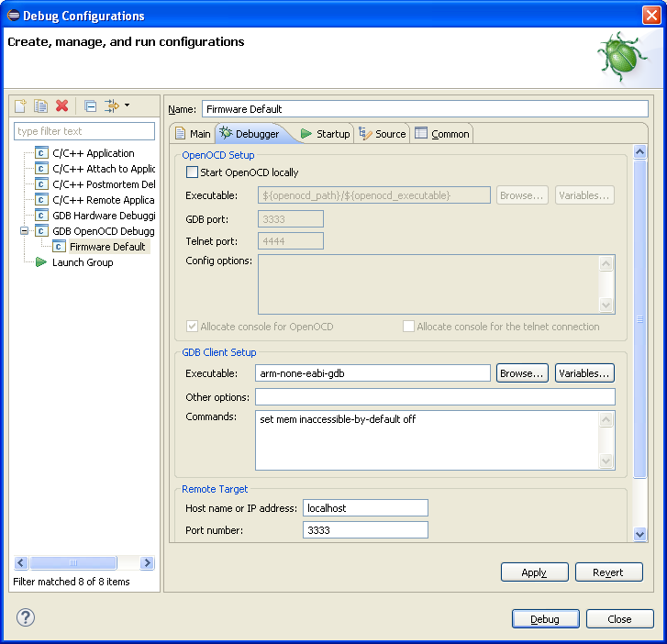The image size is (667, 644).
Task: Click the Other options field
Action: point(435,397)
